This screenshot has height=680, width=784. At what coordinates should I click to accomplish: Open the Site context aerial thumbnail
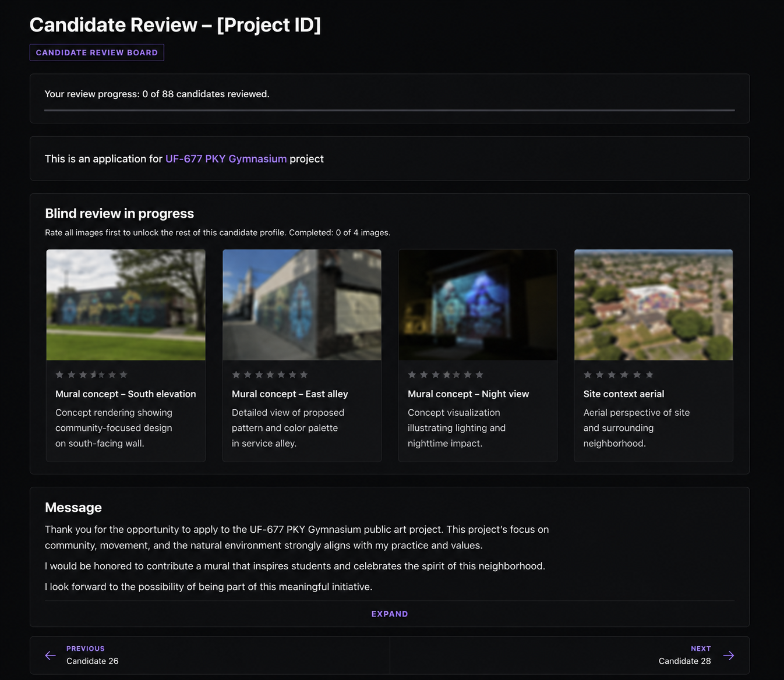pyautogui.click(x=654, y=305)
